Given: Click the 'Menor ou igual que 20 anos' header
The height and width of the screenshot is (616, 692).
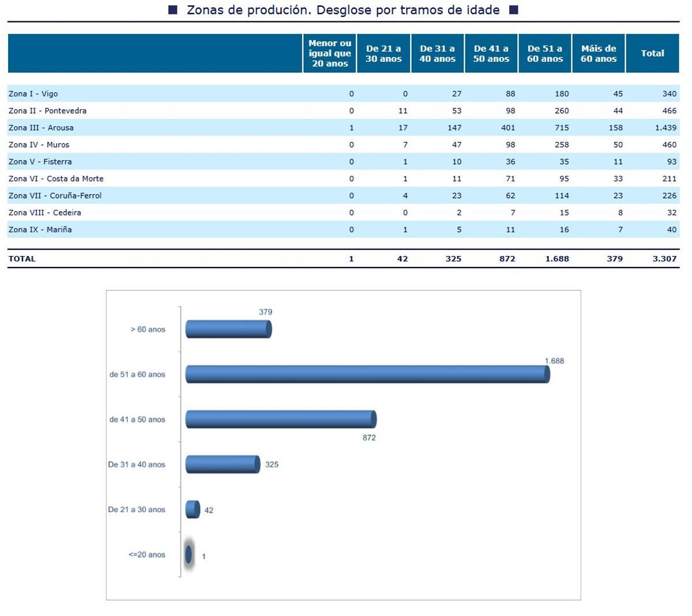Looking at the screenshot, I should tap(329, 53).
